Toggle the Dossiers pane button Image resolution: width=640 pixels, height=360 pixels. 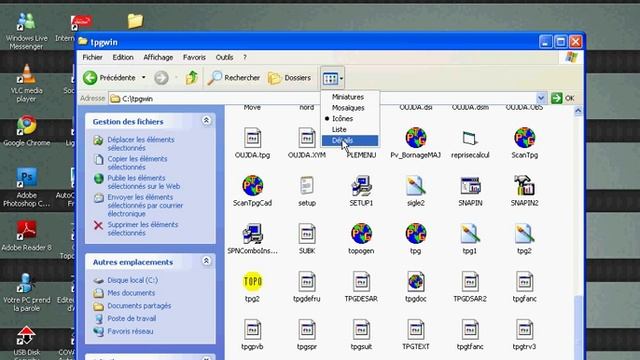point(289,78)
